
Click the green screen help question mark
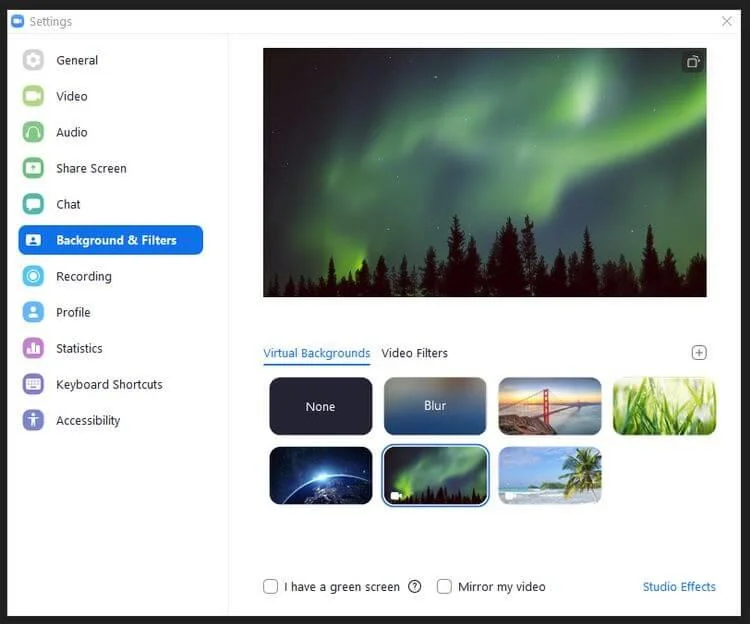[415, 586]
